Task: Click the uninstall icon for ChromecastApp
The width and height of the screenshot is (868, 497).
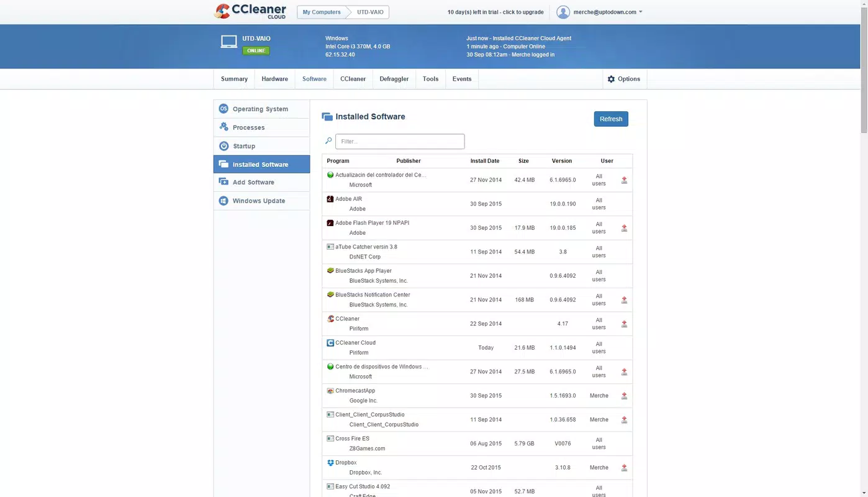Action: tap(624, 396)
